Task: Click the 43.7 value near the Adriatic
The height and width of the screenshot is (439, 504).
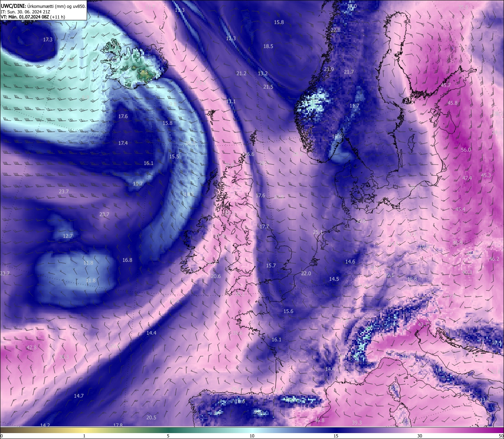Action: coord(422,325)
